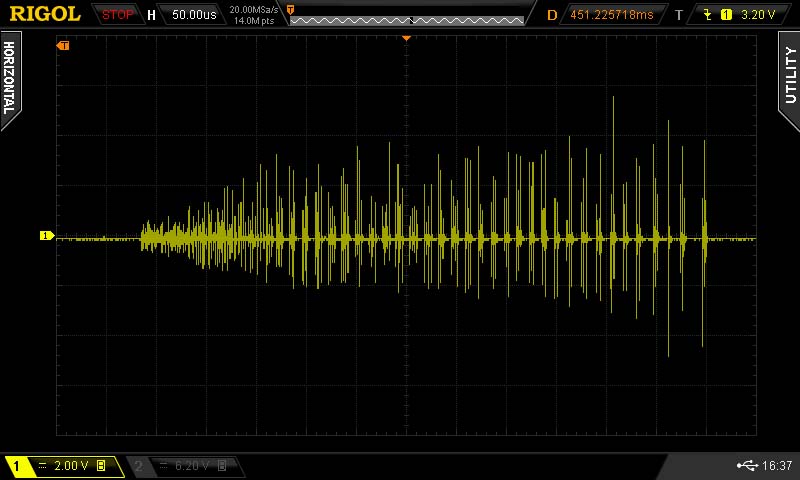The width and height of the screenshot is (800, 480).
Task: Toggle channel 1 label at bottom
Action: click(x=16, y=466)
